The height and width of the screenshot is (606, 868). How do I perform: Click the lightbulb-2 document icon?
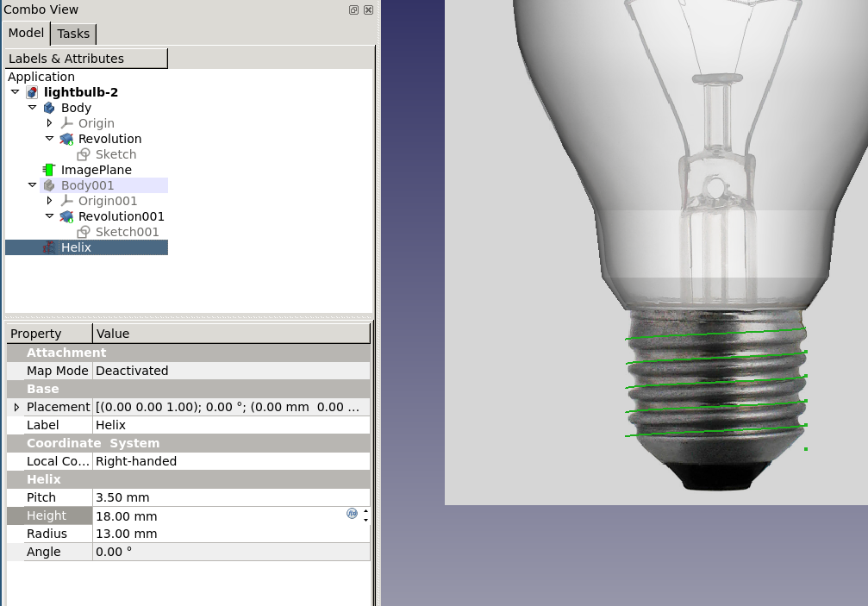coord(32,92)
